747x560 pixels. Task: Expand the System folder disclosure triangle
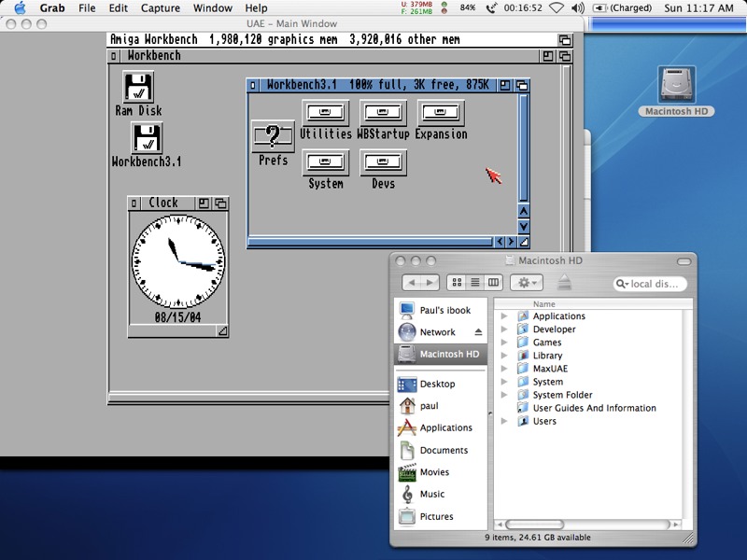(503, 382)
